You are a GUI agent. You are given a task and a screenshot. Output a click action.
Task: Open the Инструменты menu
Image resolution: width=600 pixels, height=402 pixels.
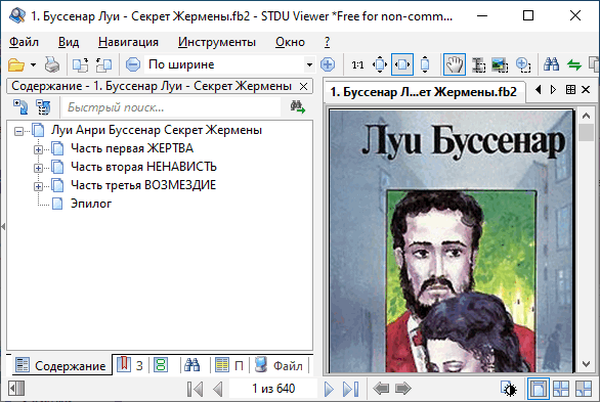point(216,41)
